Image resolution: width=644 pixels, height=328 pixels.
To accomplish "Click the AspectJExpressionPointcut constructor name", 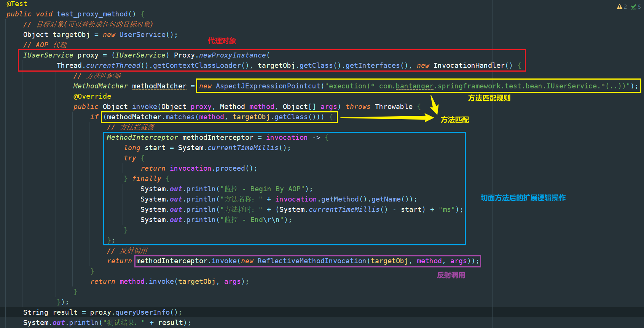I will coord(268,86).
